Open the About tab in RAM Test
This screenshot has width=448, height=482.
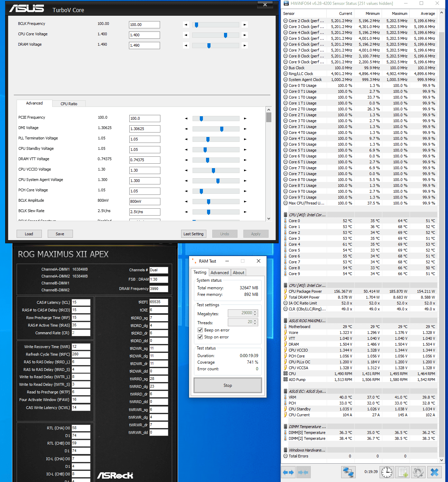[239, 273]
